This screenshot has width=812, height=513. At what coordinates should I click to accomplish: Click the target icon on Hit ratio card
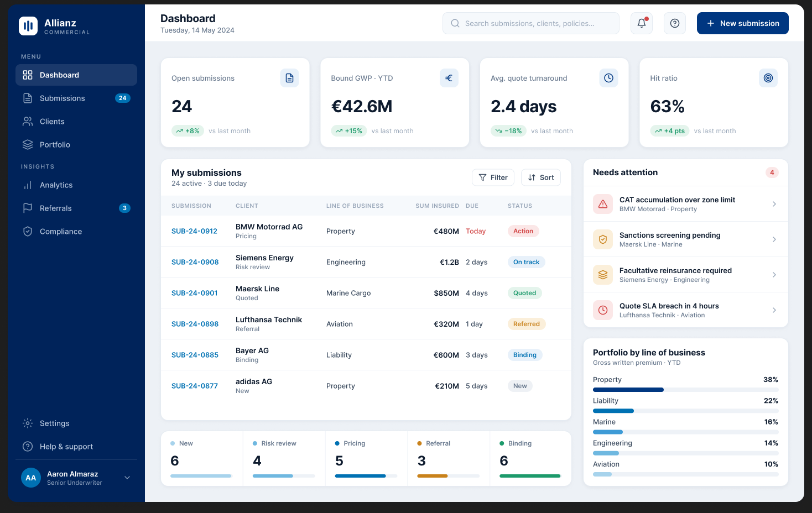point(768,78)
